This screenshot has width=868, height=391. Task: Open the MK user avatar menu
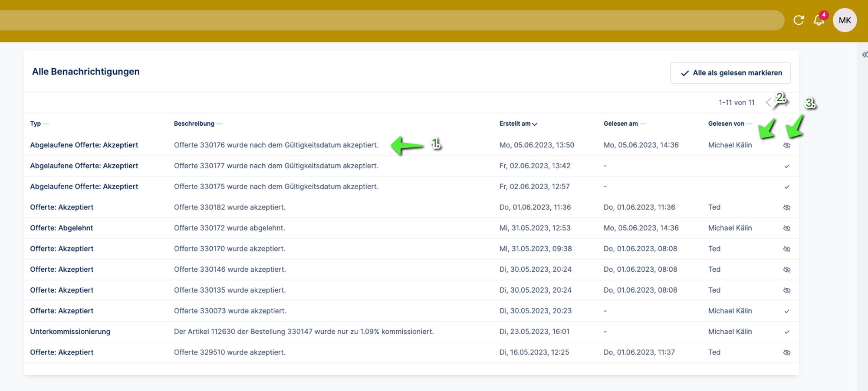tap(845, 20)
